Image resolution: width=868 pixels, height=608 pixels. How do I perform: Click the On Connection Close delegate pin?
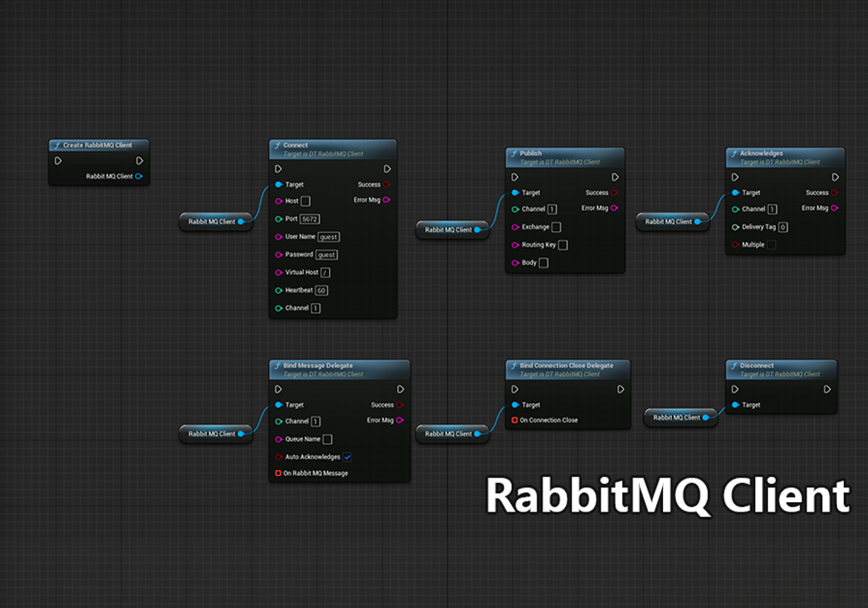[514, 420]
